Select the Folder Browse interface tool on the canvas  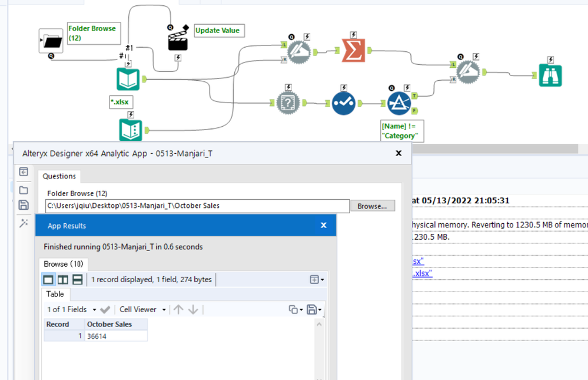(x=51, y=41)
